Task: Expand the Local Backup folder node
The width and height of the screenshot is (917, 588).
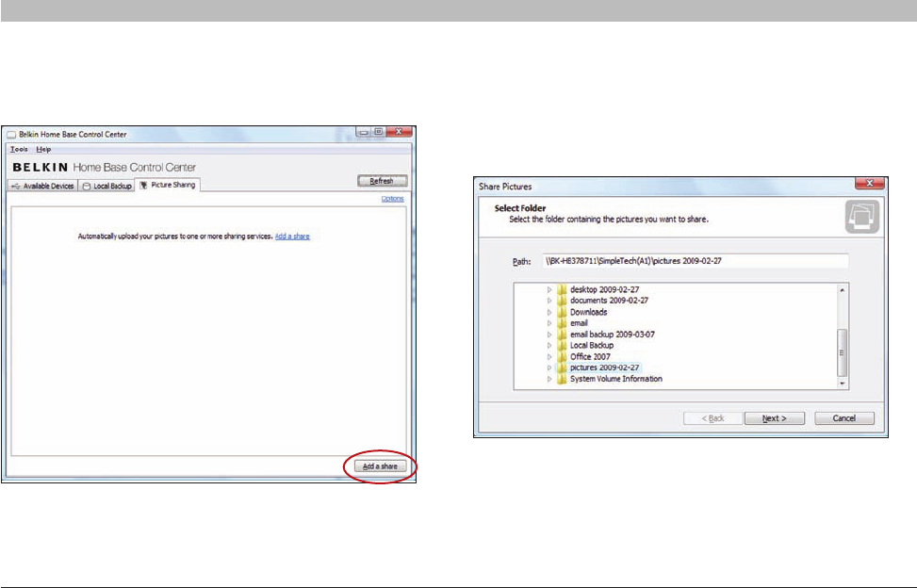Action: pyautogui.click(x=549, y=346)
